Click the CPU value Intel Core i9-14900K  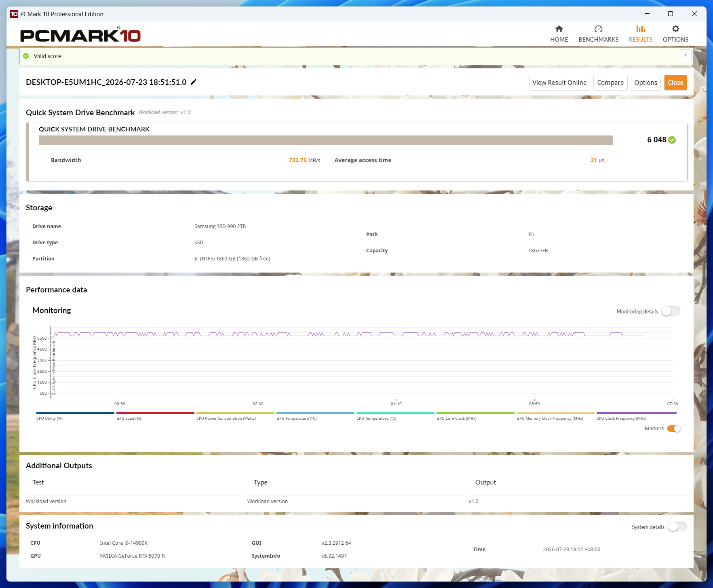pos(124,543)
